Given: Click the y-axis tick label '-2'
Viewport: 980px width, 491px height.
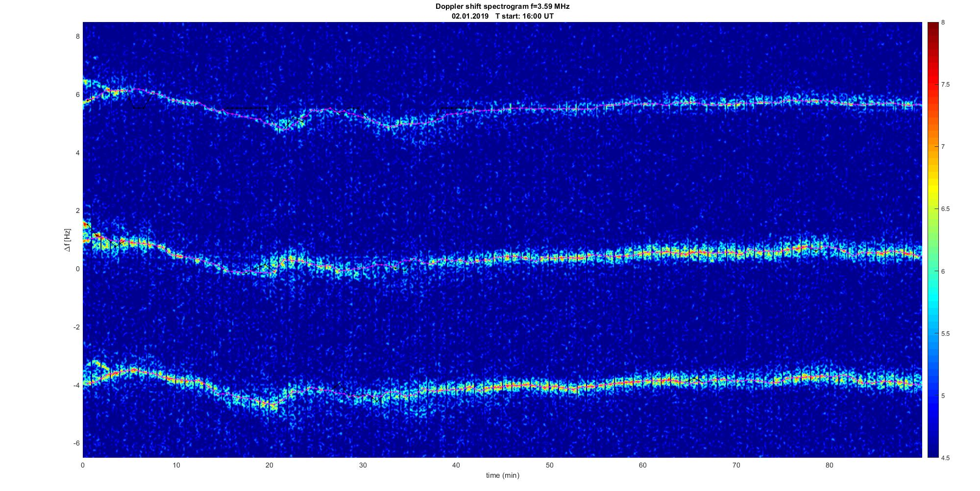Looking at the screenshot, I should click(x=76, y=327).
